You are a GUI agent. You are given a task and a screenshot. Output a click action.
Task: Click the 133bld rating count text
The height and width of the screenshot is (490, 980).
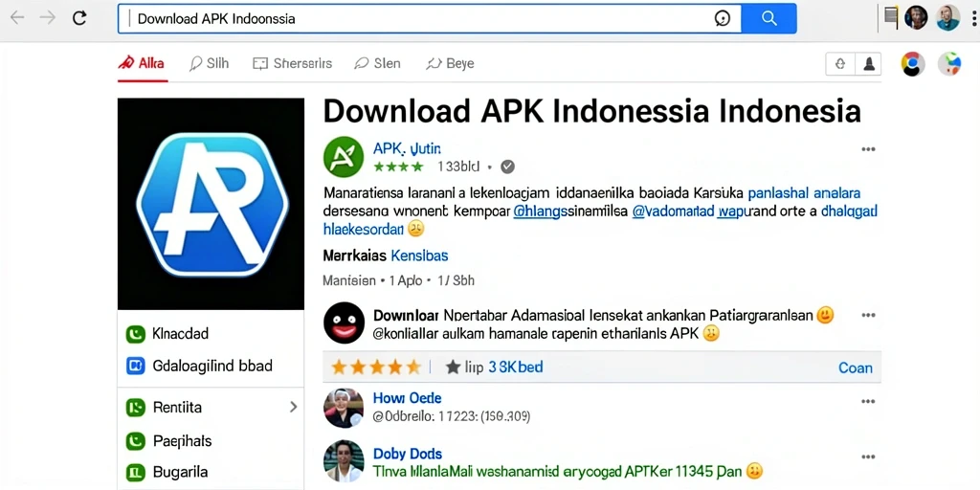tap(458, 167)
